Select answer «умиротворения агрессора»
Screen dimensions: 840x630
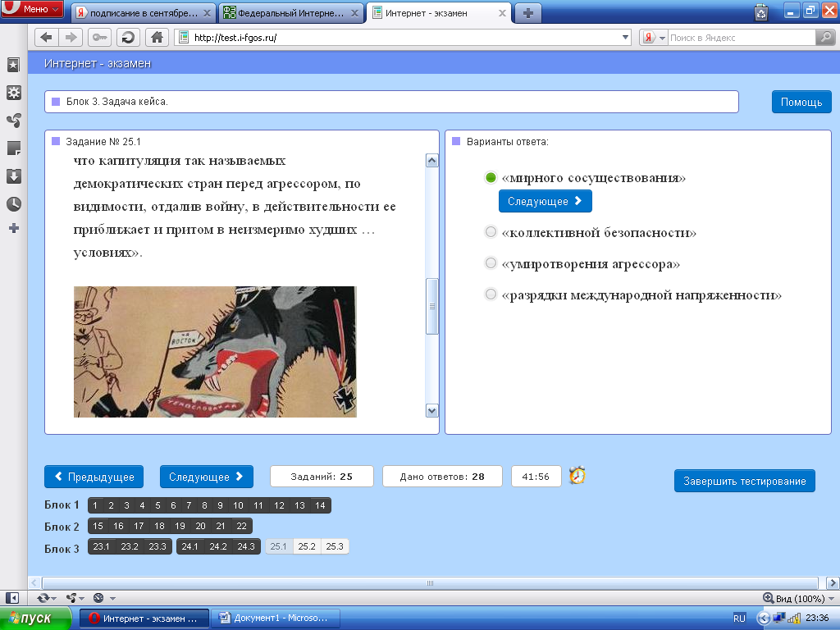click(491, 263)
